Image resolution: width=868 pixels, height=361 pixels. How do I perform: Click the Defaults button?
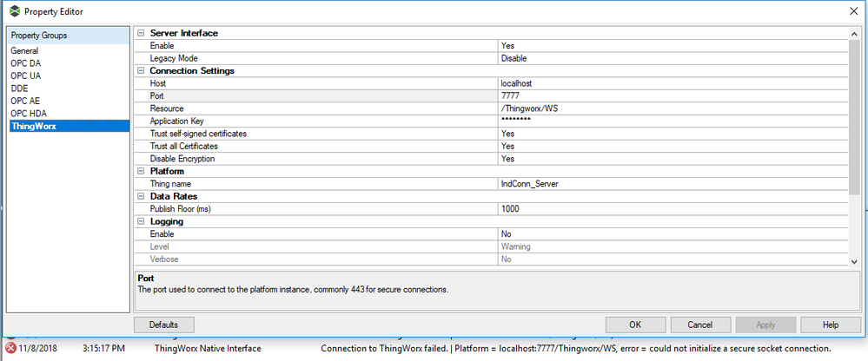[x=164, y=325]
